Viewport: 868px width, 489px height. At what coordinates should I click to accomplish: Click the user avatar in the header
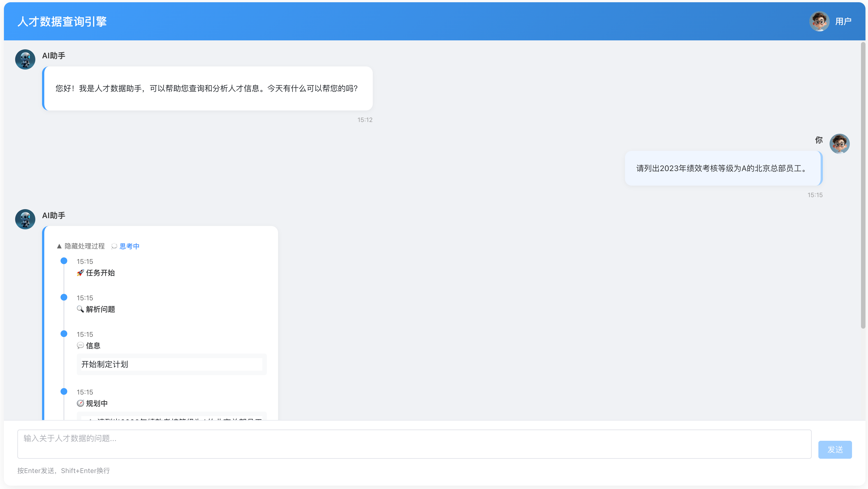tap(819, 21)
